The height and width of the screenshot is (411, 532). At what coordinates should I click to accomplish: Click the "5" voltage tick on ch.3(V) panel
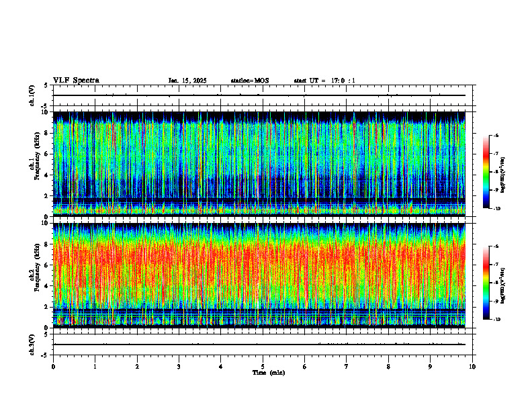coord(46,334)
